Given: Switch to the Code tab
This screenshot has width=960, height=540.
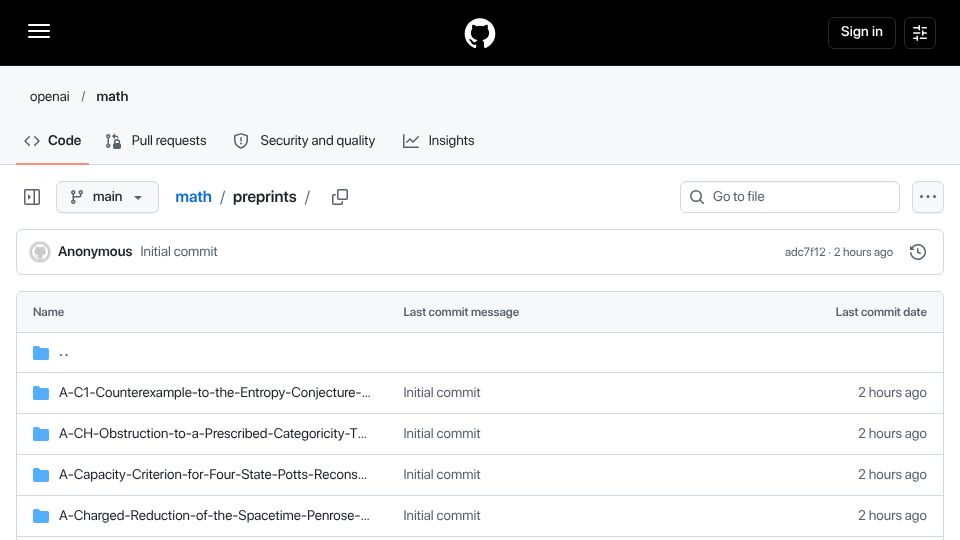Looking at the screenshot, I should coord(53,141).
